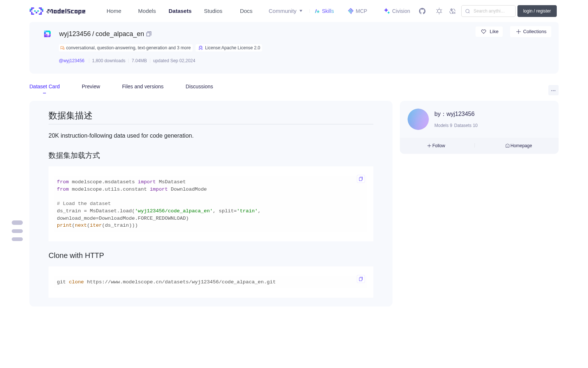Image resolution: width=588 pixels, height=368 pixels.
Task: Click the login / register button
Action: tap(537, 11)
